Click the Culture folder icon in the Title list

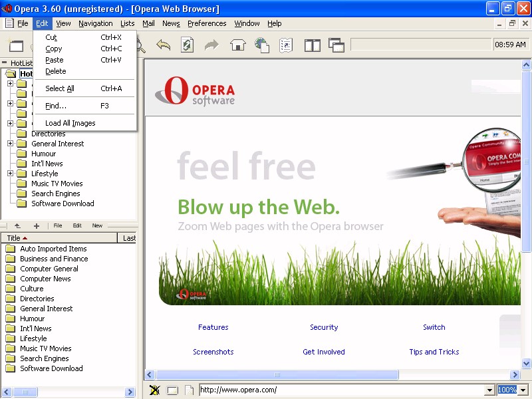coord(11,289)
